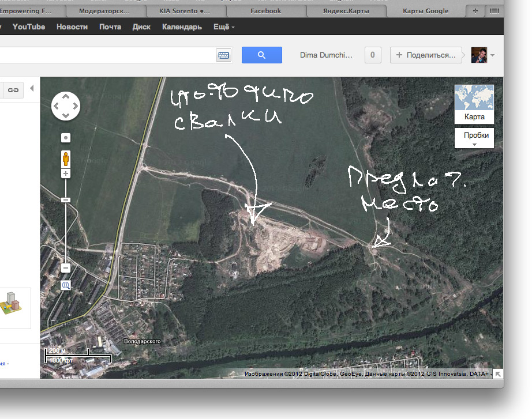This screenshot has width=532, height=419.
Task: Pick up the Street View pegman
Action: tap(66, 158)
